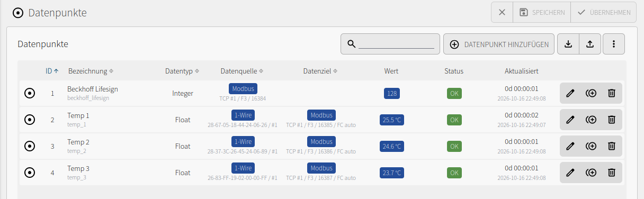Click timestamp 2026-10-16 22:49:07

522,125
